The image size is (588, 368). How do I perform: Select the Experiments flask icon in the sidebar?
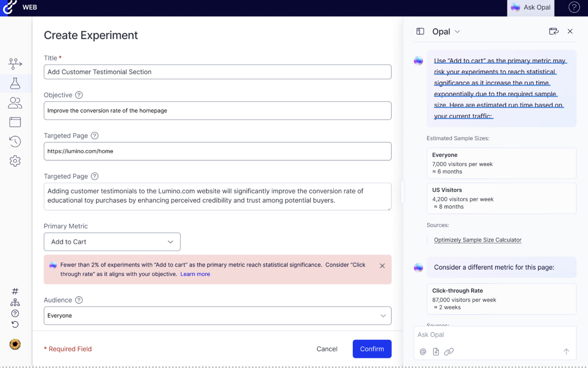15,83
